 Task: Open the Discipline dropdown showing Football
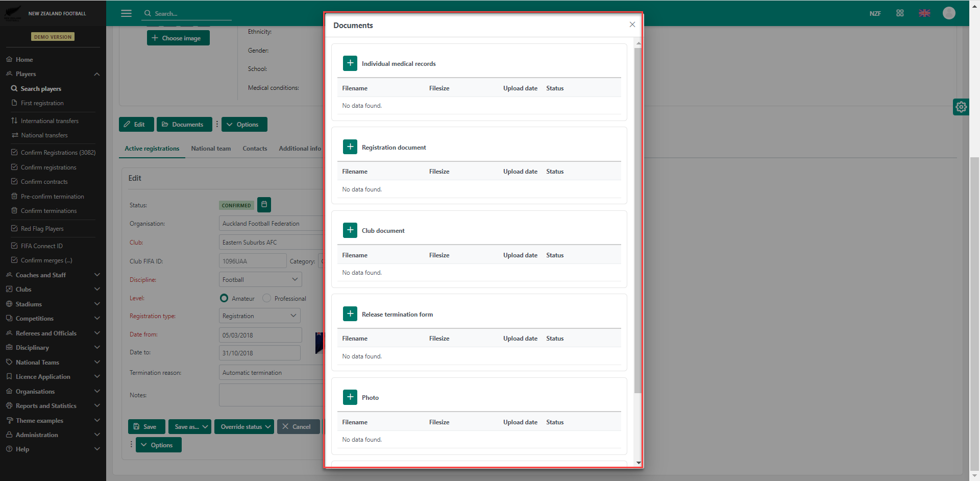tap(260, 280)
